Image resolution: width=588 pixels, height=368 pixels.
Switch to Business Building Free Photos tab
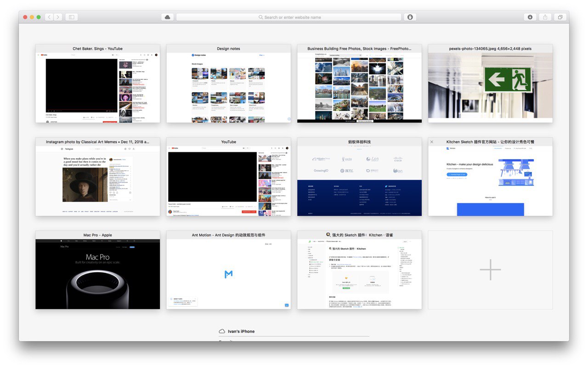[359, 84]
